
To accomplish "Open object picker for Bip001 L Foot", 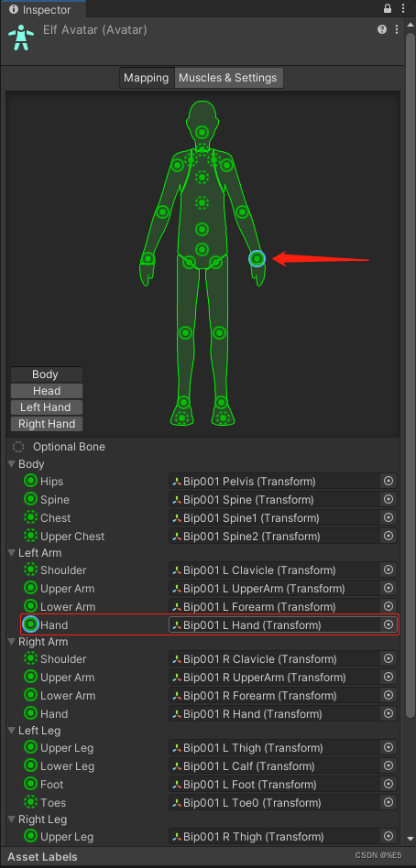I will [x=389, y=785].
